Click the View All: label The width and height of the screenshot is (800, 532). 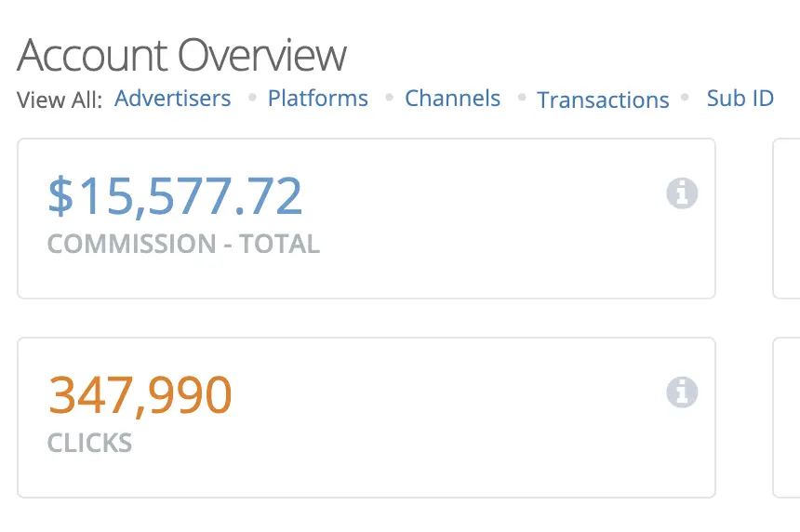(x=60, y=100)
